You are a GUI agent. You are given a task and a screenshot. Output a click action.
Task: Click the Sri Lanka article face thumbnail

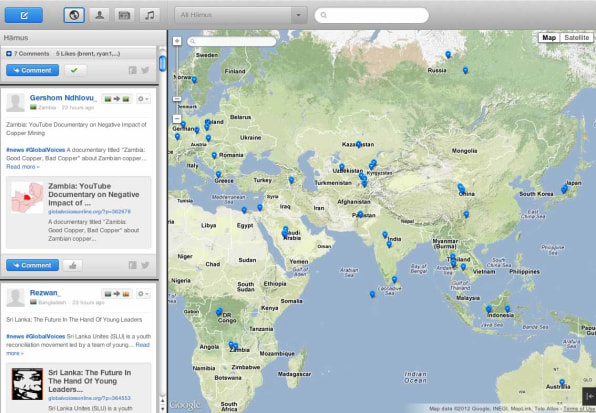point(27,384)
